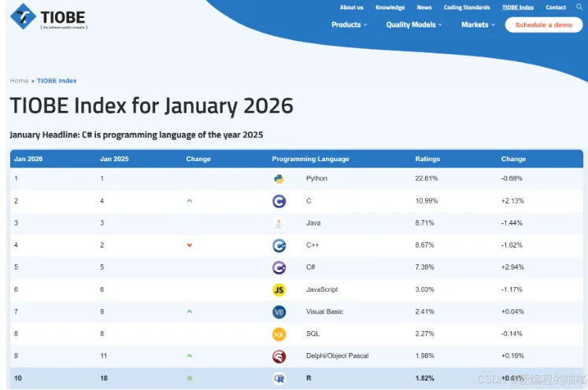
Task: Open the TIOBE Index menu item
Action: pyautogui.click(x=518, y=8)
